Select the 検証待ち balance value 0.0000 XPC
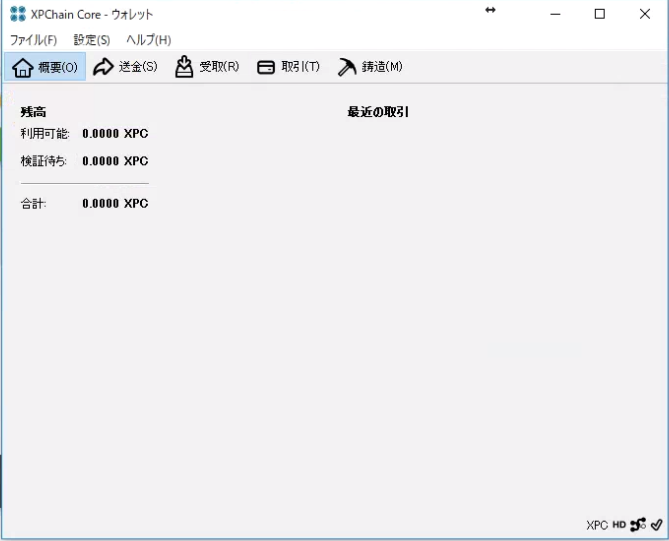This screenshot has width=669, height=541. 115,161
